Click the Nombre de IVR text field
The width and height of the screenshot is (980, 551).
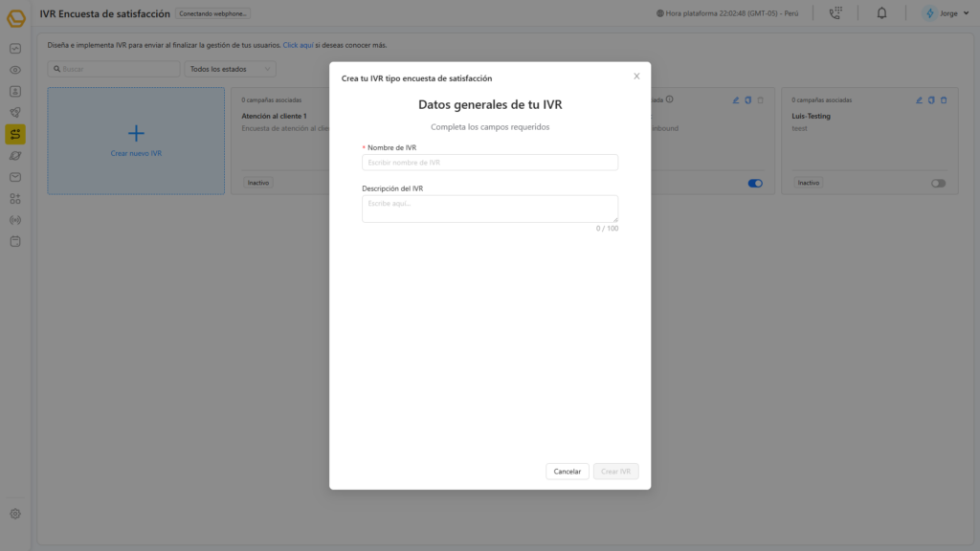489,163
